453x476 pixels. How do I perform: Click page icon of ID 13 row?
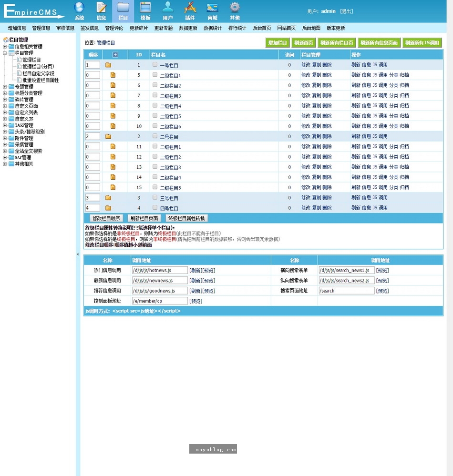tap(113, 167)
